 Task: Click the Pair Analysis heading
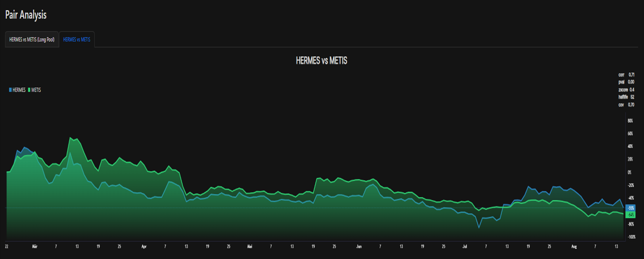pyautogui.click(x=26, y=15)
